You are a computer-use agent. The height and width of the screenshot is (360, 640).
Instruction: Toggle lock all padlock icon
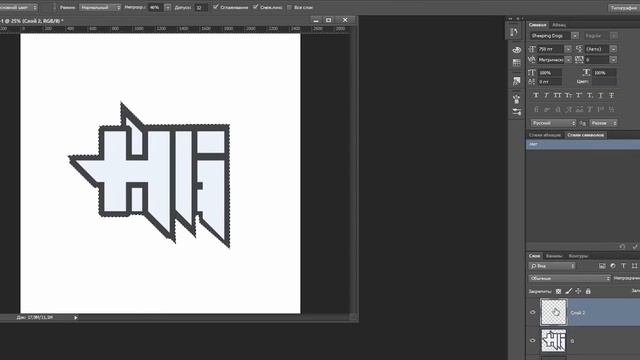click(588, 291)
